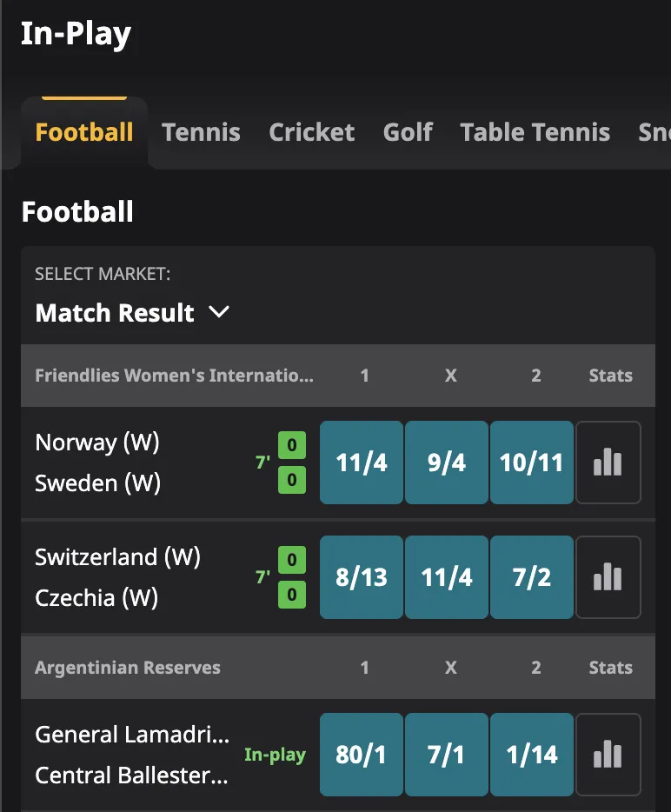Click the Friendlies Women's International league header
The image size is (671, 812).
174,375
